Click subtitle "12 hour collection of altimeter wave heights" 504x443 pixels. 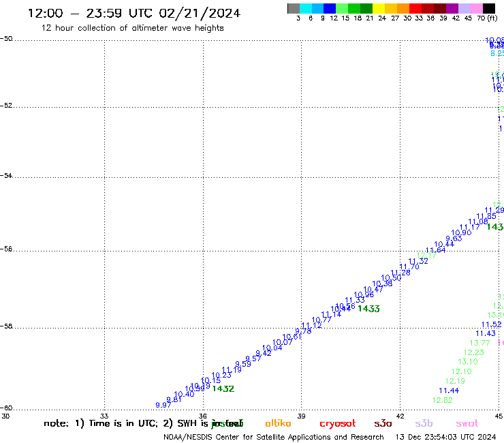point(132,28)
